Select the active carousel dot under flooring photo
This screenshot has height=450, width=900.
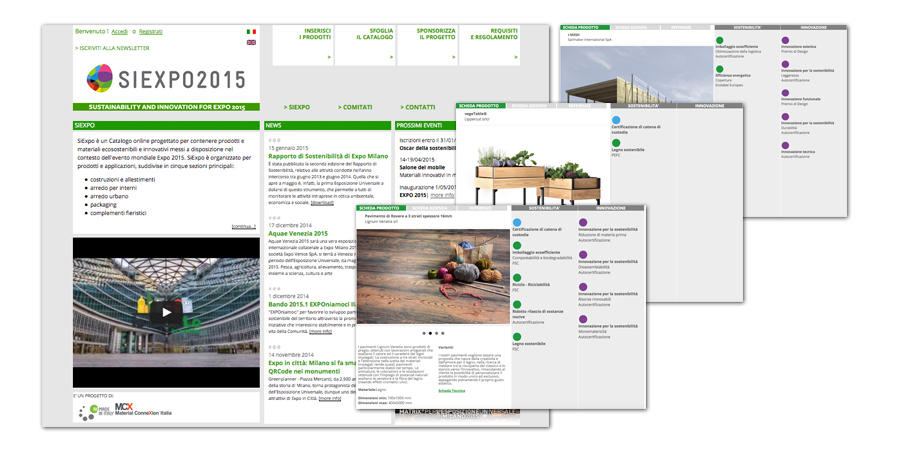pyautogui.click(x=430, y=333)
